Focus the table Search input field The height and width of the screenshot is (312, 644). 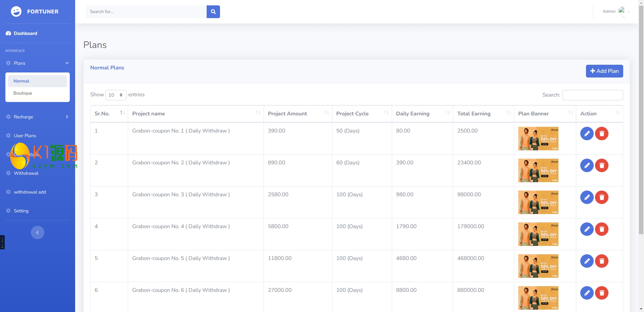tap(592, 95)
